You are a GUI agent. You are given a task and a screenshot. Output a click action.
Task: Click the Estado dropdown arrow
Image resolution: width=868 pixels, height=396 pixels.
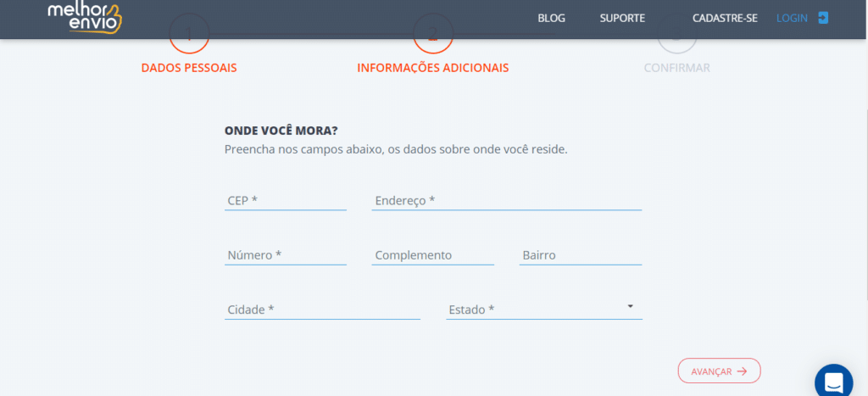630,306
